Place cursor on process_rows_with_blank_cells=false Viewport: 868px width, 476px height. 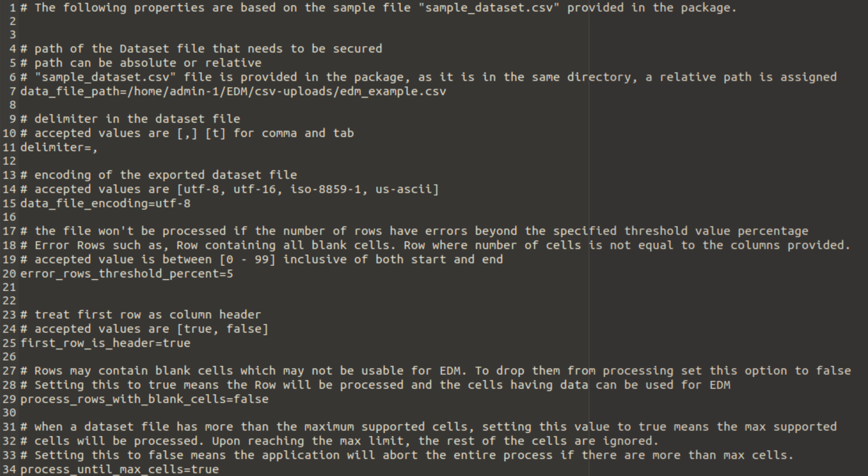point(144,399)
